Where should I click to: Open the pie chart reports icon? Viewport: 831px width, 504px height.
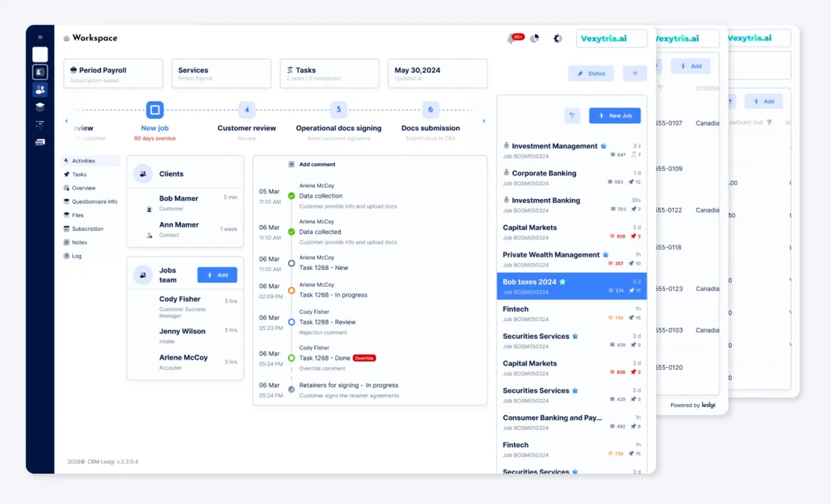coord(534,38)
